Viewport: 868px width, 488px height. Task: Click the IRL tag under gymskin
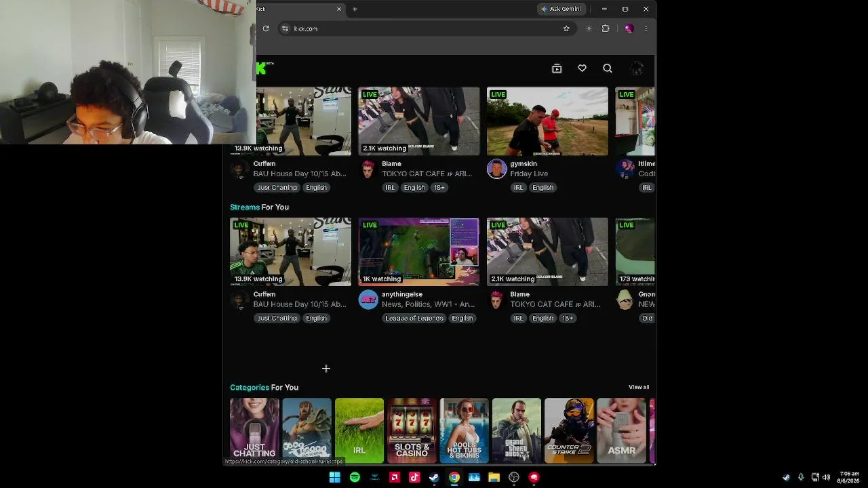pyautogui.click(x=518, y=187)
